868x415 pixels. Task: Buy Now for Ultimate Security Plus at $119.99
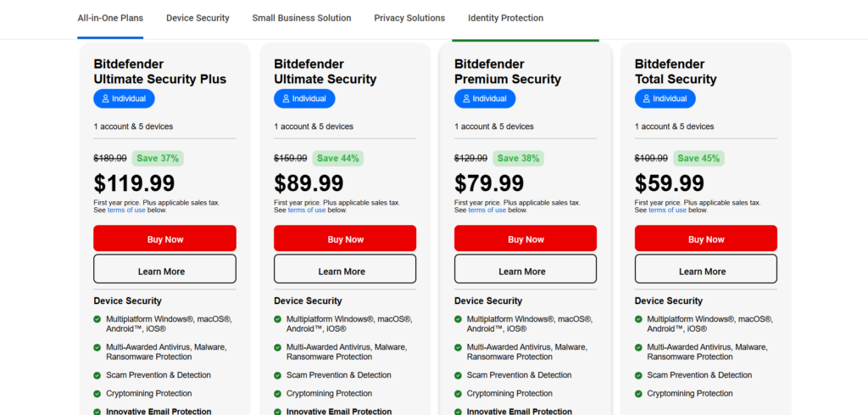tap(165, 238)
